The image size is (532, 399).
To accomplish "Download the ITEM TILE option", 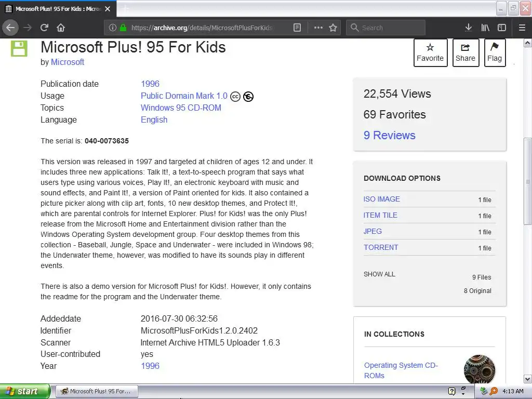I will (380, 215).
